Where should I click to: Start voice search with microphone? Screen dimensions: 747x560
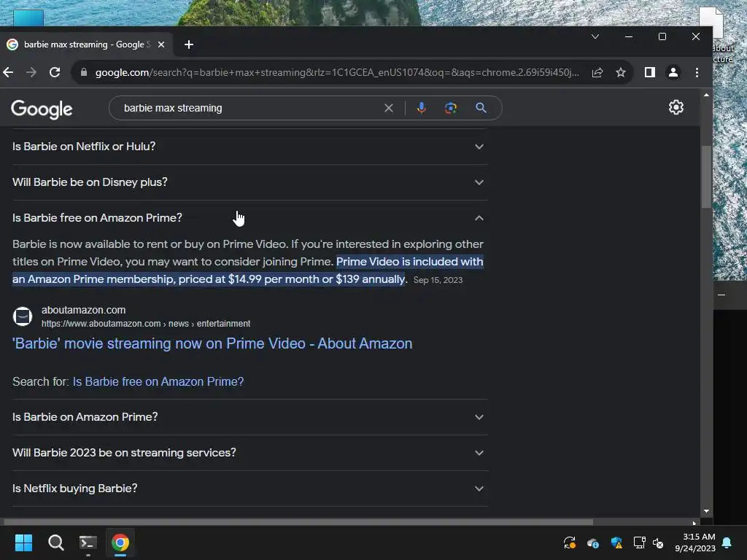pos(421,108)
